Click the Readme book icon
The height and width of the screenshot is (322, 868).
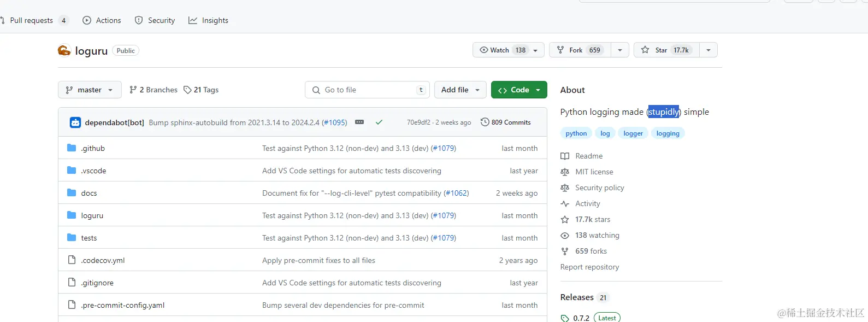tap(565, 156)
